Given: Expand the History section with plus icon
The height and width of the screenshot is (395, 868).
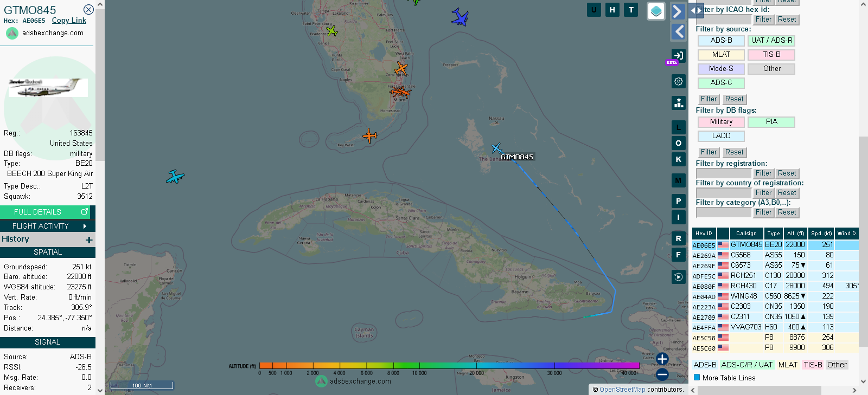Looking at the screenshot, I should (x=89, y=239).
